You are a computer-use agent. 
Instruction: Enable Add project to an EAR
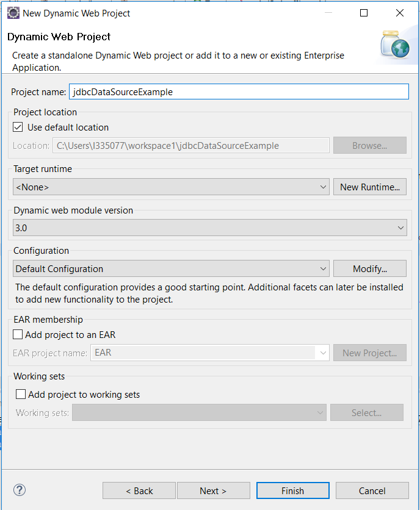[18, 334]
